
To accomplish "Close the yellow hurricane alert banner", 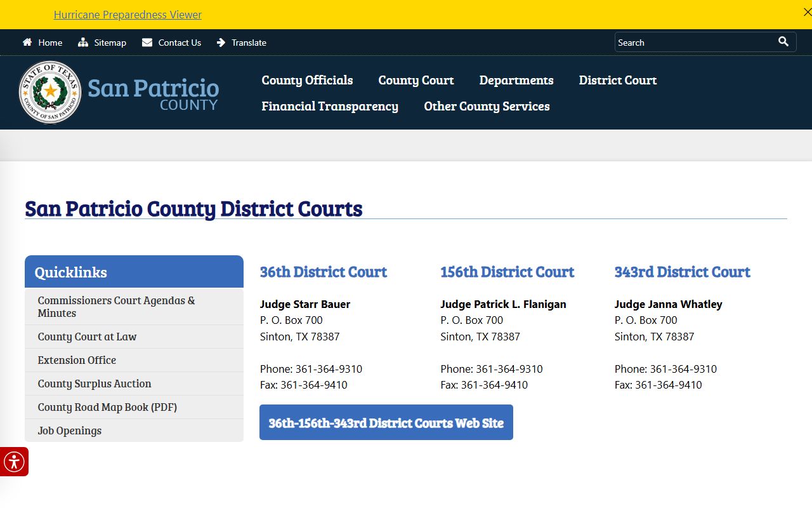I will tap(807, 12).
